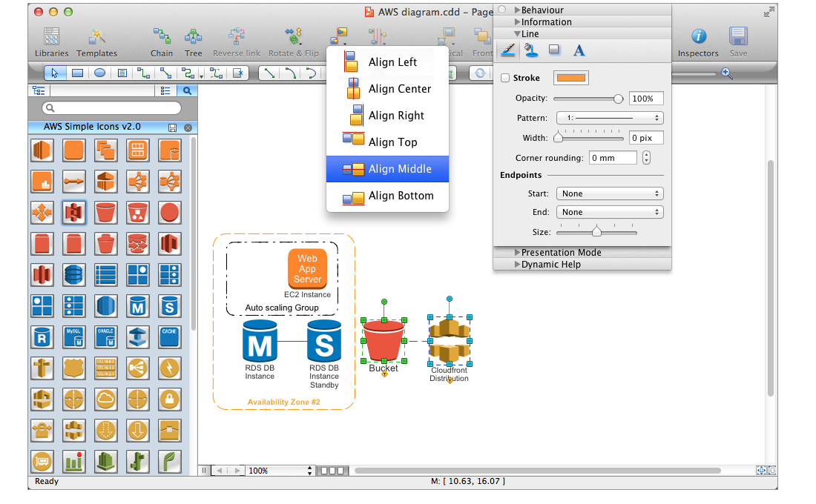
Task: Adjust the Opacity slider
Action: click(618, 99)
